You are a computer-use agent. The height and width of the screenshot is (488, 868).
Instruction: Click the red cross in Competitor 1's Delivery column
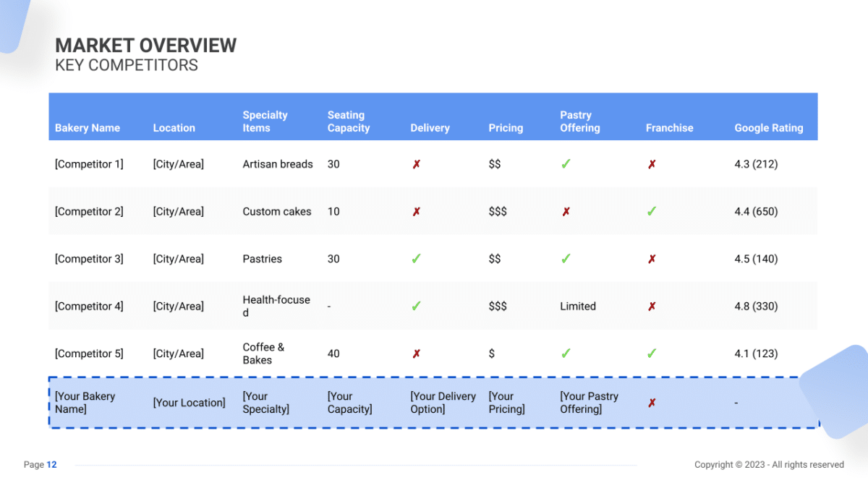(x=416, y=164)
